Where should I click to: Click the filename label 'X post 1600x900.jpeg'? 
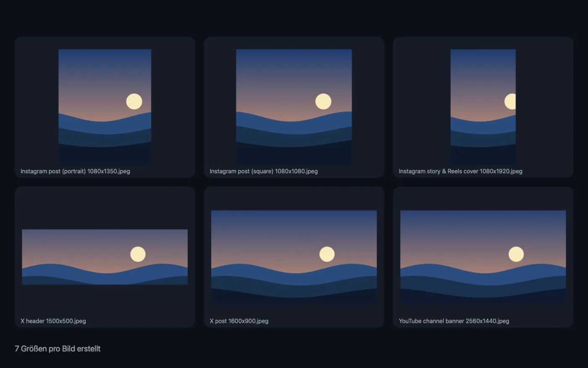point(239,321)
